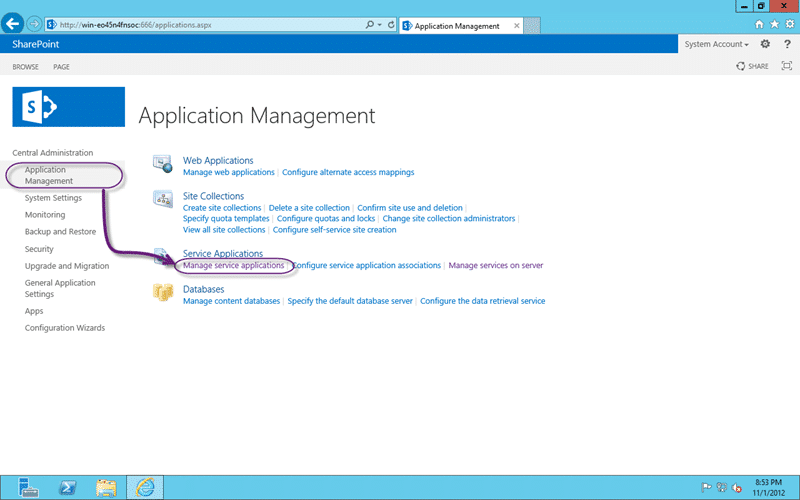Open Create site collections link
Image resolution: width=800 pixels, height=500 pixels.
(x=222, y=208)
